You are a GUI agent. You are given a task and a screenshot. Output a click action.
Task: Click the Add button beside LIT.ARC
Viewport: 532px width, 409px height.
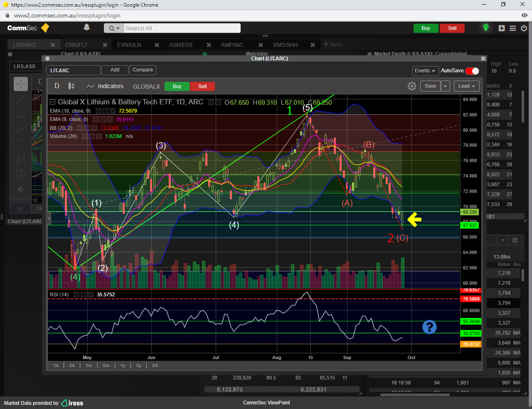click(115, 70)
